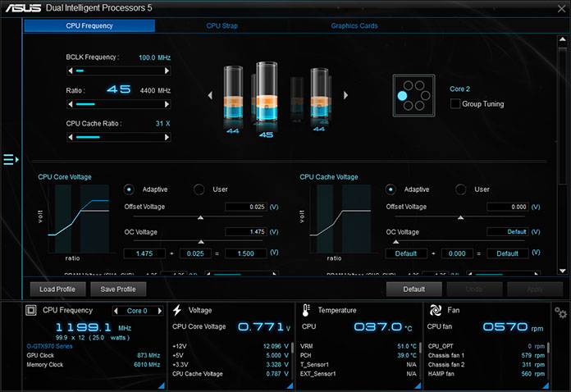Close the Dual Intelligent Processors 5 window
This screenshot has height=392, width=571.
coord(561,8)
